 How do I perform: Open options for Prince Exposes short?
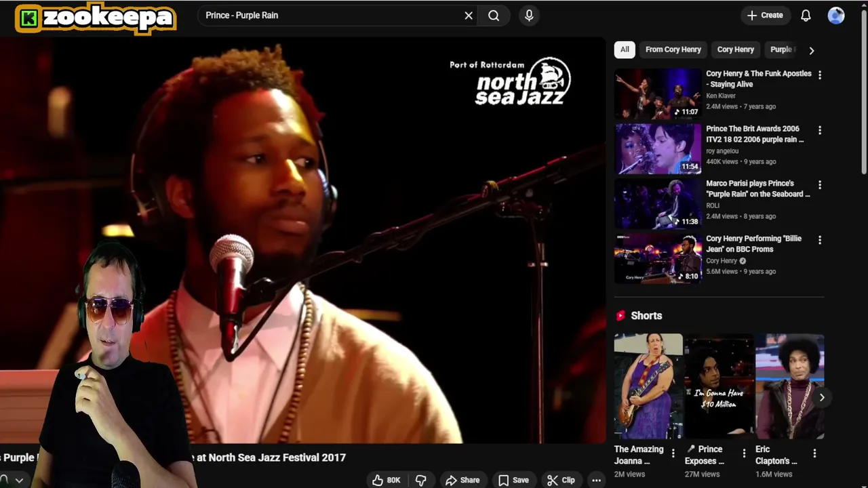point(744,453)
